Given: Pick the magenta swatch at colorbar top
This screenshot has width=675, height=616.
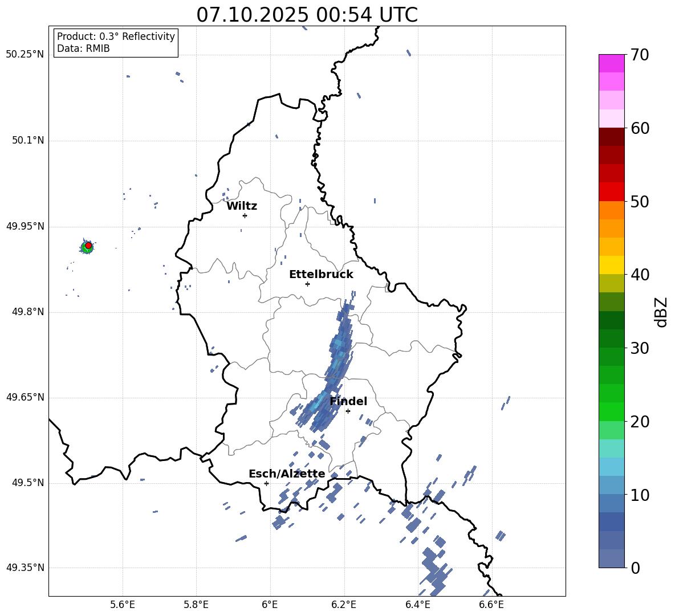Looking at the screenshot, I should [x=611, y=63].
